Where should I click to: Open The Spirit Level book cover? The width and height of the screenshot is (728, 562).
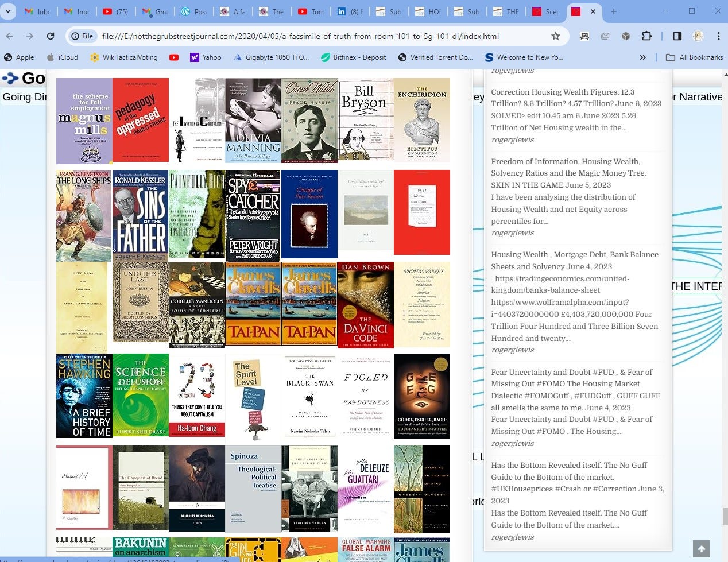tap(253, 397)
